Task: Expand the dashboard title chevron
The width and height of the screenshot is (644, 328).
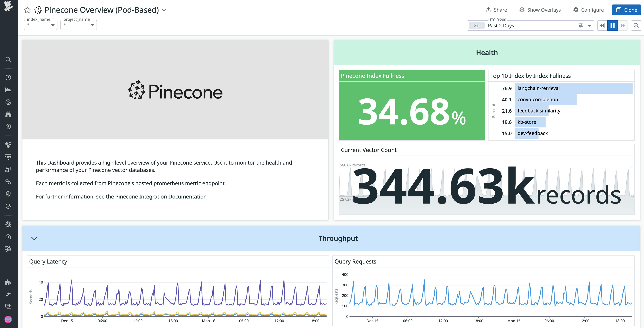Action: (x=164, y=10)
